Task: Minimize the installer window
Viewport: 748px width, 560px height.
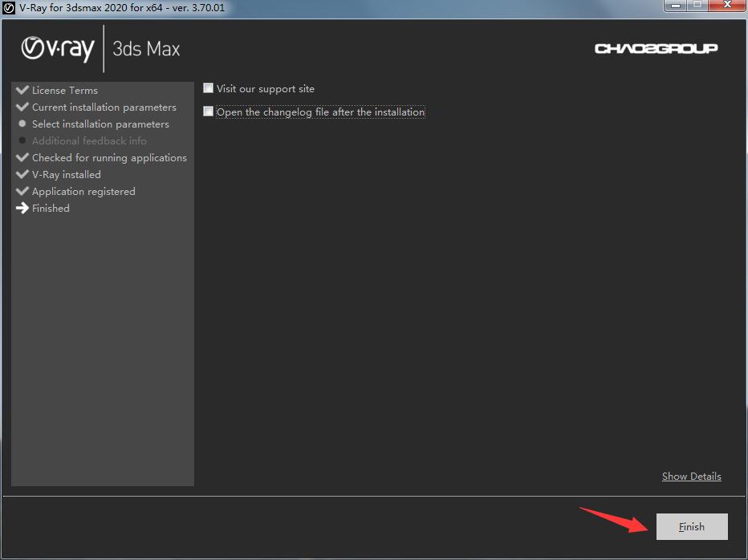Action: pyautogui.click(x=675, y=6)
